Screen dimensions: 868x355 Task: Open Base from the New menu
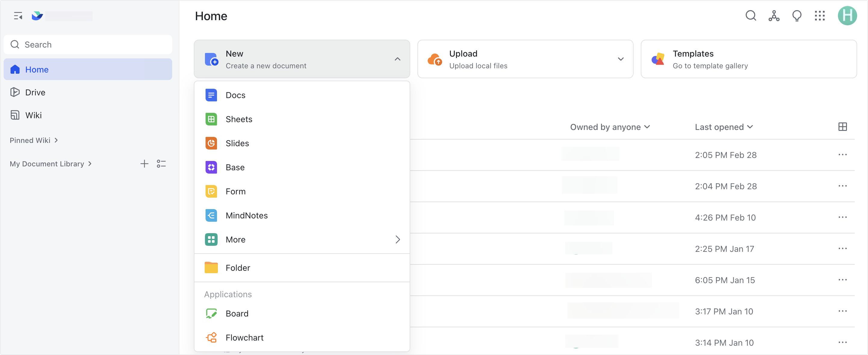pos(235,167)
